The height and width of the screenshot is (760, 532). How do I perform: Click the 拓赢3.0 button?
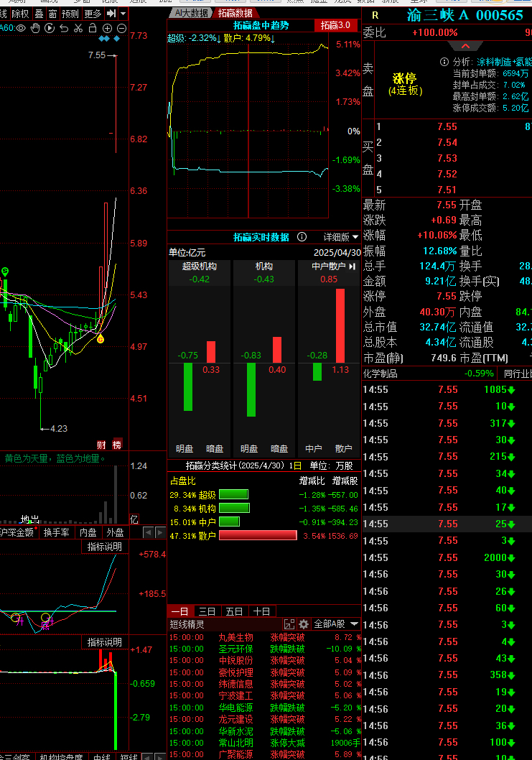pos(335,25)
